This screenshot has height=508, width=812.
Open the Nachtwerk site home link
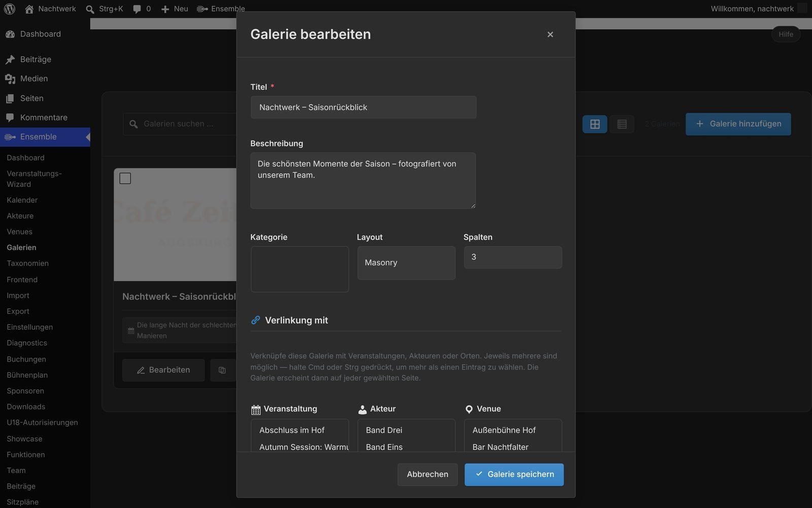coord(50,9)
